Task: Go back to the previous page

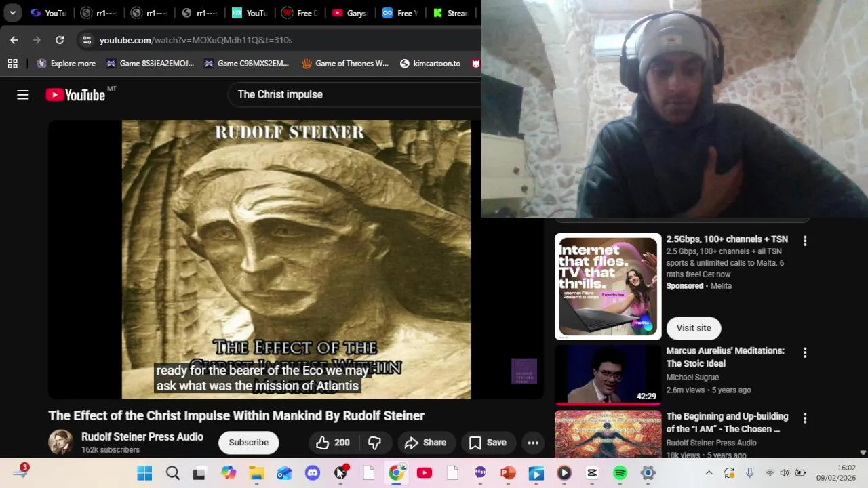Action: 14,40
